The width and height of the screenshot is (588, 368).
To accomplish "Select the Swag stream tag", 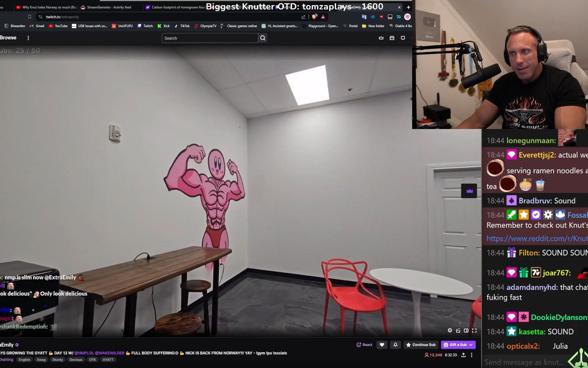I will (x=41, y=360).
